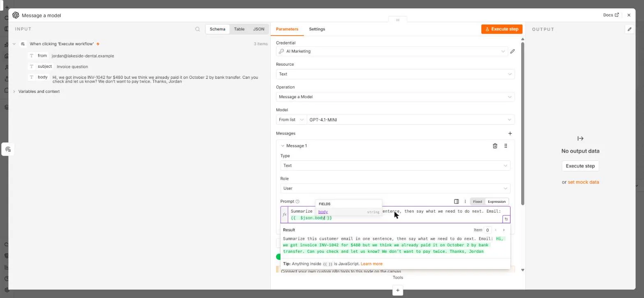Click the trigger node icon beside 'When clicking Execute workflow'
The height and width of the screenshot is (298, 644).
pyautogui.click(x=23, y=44)
